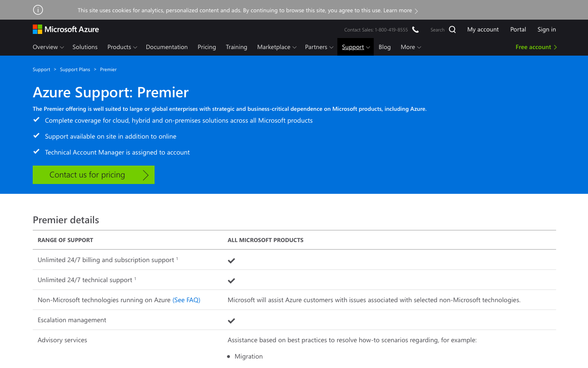Click the arrow on Contact us for pricing
This screenshot has height=368, width=588.
[145, 175]
